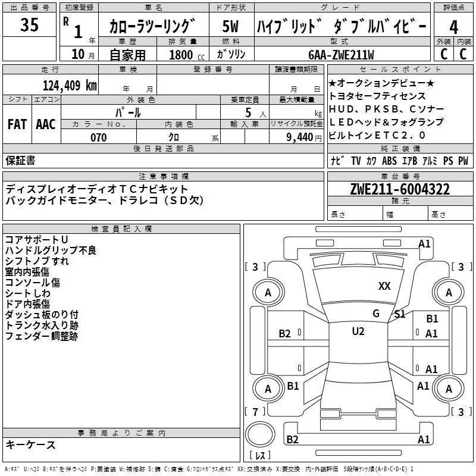Click the inspector note フェンダー調整跡
This screenshot has height=476, width=476.
(42, 336)
